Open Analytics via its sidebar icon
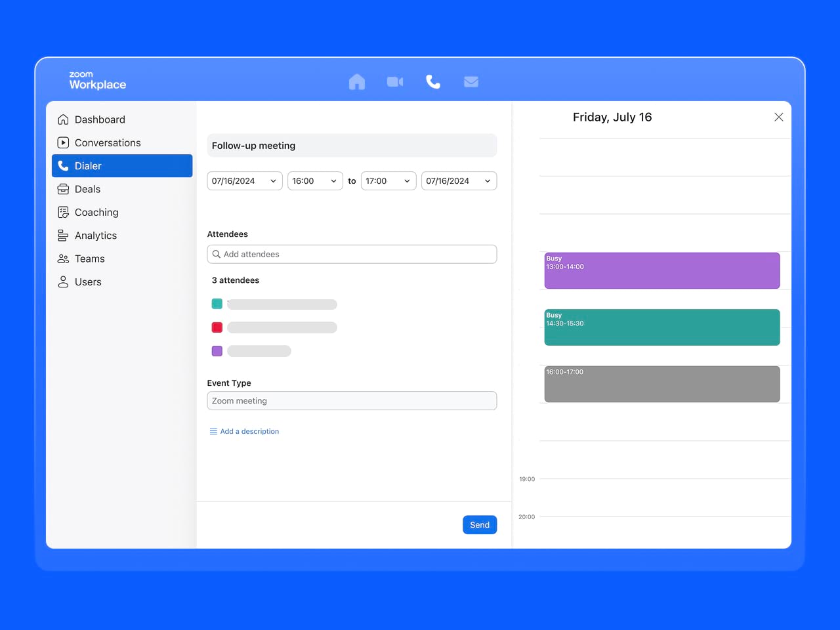The image size is (840, 630). tap(63, 235)
